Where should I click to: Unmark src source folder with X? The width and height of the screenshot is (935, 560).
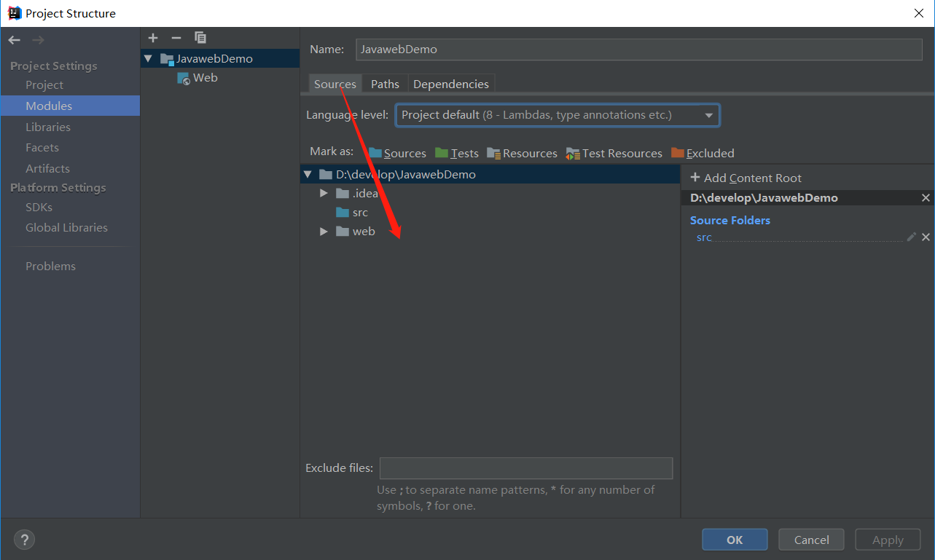tap(926, 237)
